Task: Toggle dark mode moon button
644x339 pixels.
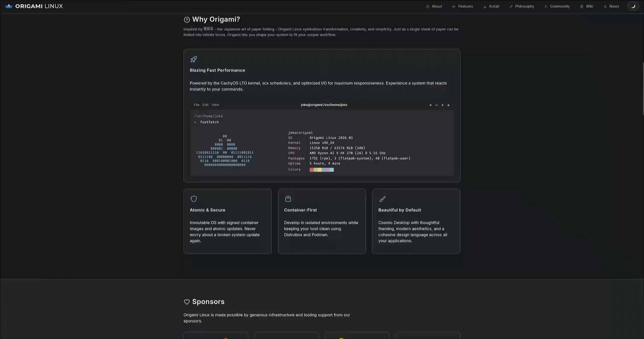Action: tap(633, 6)
